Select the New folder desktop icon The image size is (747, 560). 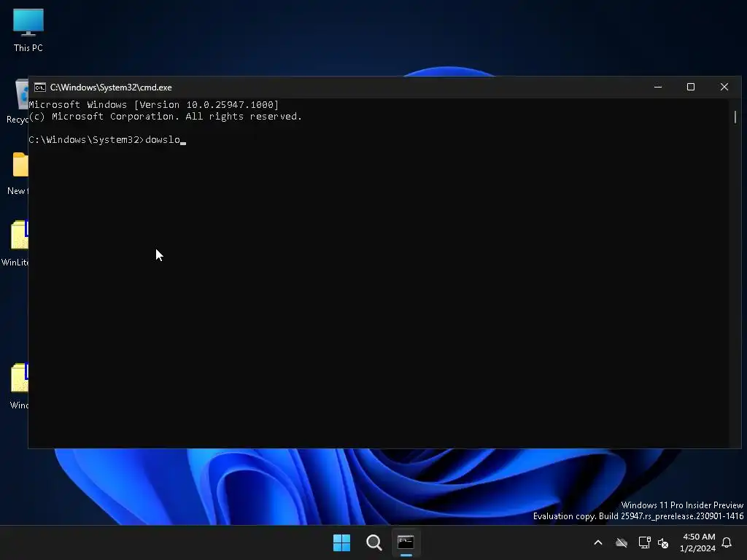(18, 173)
